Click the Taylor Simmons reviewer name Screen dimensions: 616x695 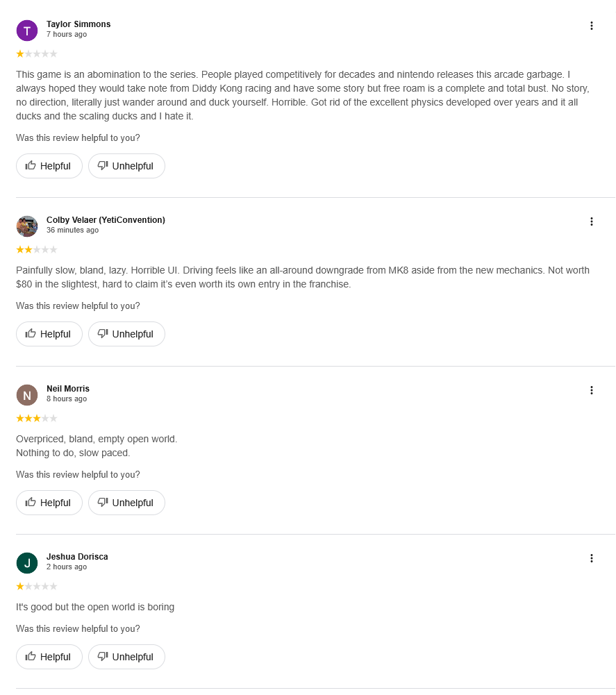click(x=78, y=24)
